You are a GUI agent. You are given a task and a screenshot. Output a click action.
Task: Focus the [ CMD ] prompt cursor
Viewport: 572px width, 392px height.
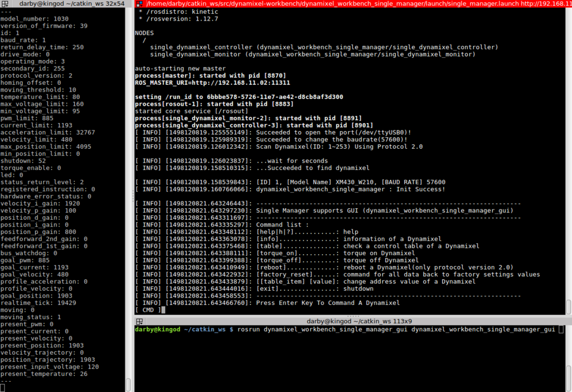[x=163, y=310]
